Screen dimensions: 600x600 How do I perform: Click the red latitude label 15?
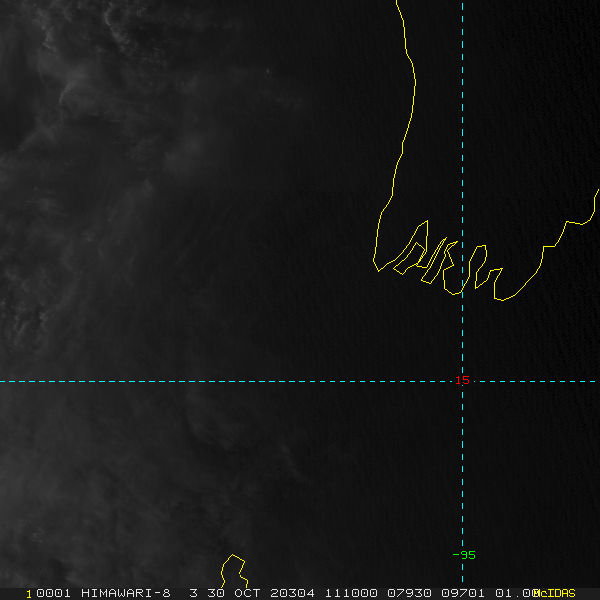click(462, 380)
